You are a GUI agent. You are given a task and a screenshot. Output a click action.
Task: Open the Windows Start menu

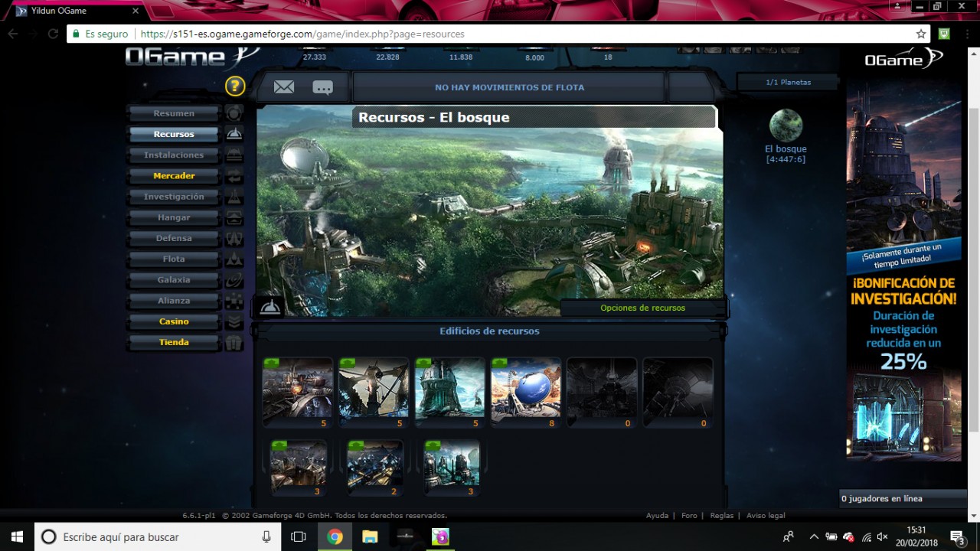click(17, 536)
